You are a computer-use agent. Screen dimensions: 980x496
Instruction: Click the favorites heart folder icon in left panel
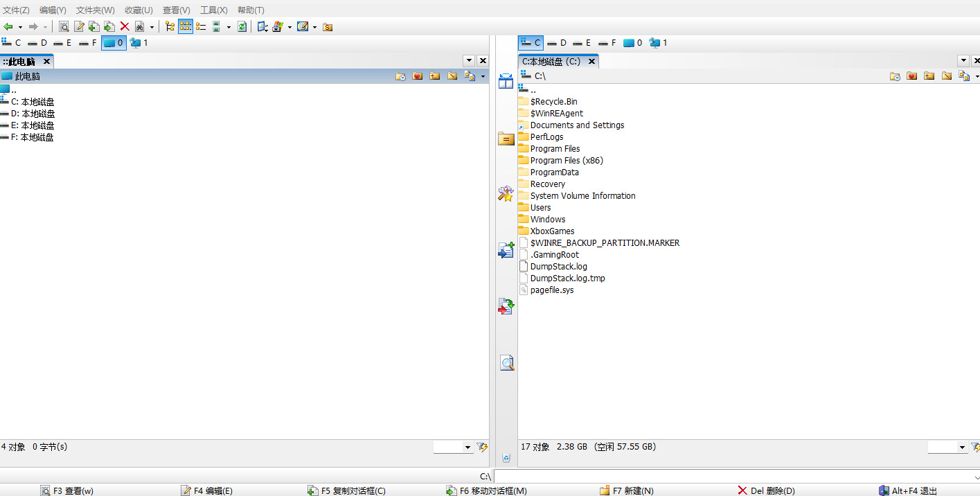click(417, 76)
